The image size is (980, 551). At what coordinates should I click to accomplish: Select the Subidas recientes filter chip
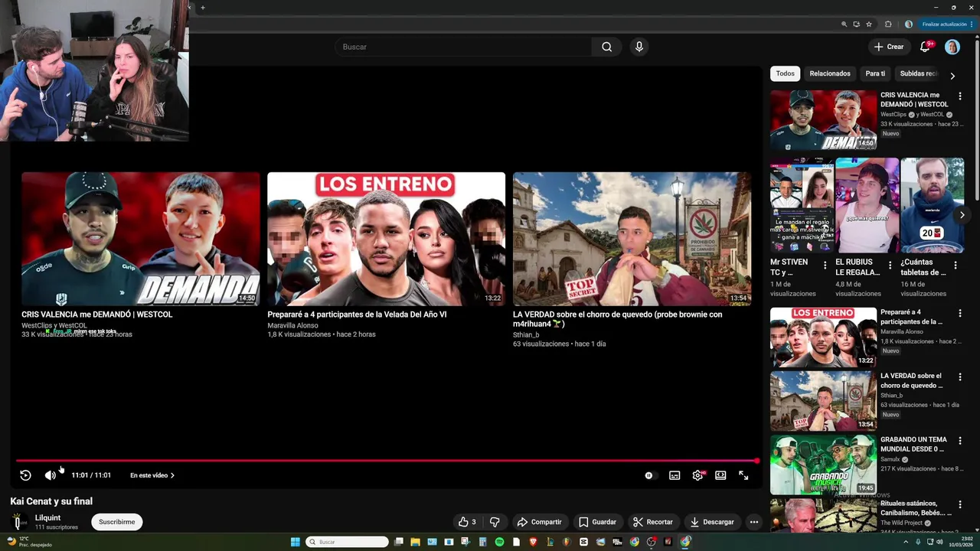pos(918,73)
